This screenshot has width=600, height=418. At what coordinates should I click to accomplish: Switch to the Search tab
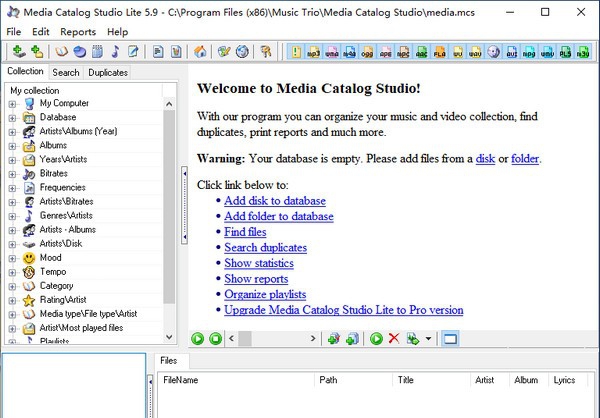pos(66,72)
